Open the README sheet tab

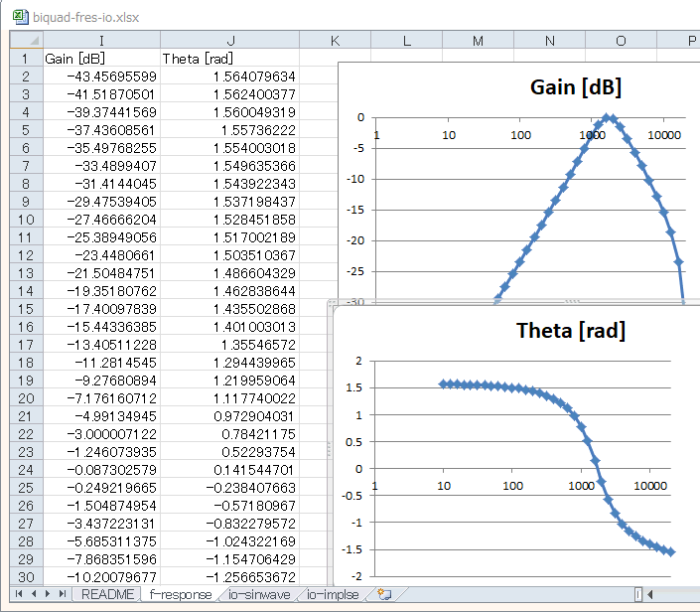coord(107,594)
